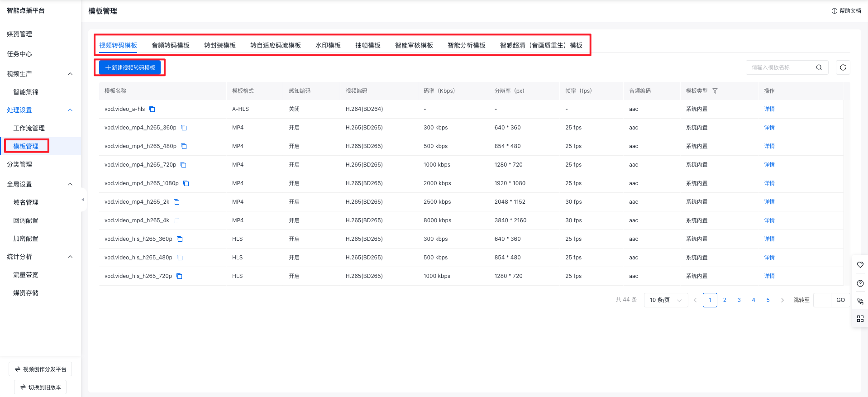Copy name icon for vod.video_mp4_h265_2k
Screen dimensions: 868x397
coord(176,202)
